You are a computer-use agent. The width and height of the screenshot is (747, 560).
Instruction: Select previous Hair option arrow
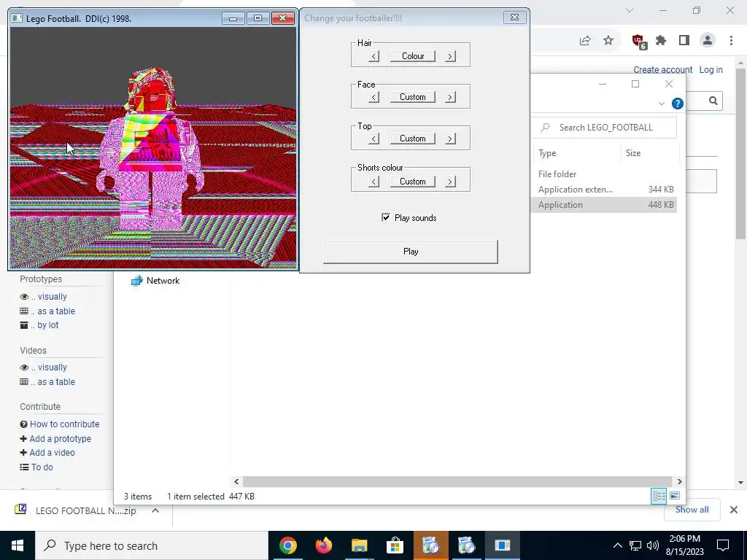pyautogui.click(x=374, y=56)
